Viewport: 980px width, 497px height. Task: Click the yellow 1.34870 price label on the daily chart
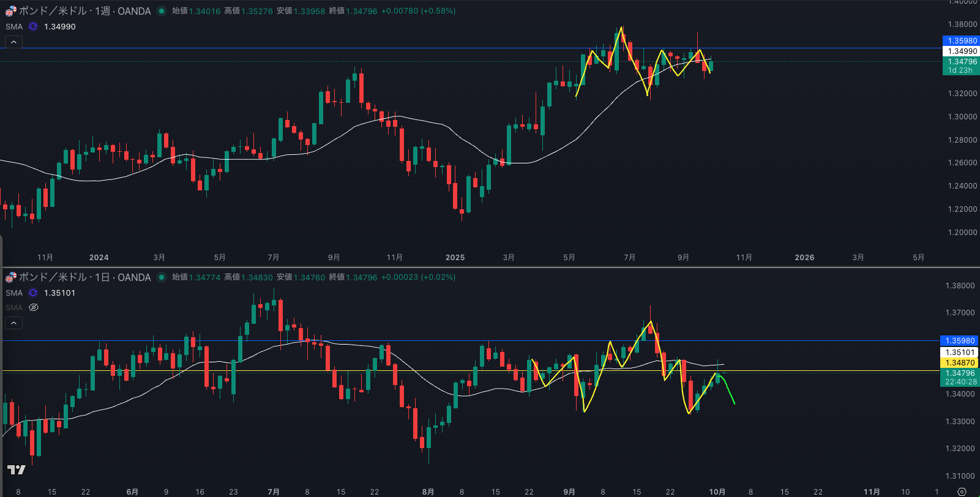click(x=959, y=362)
